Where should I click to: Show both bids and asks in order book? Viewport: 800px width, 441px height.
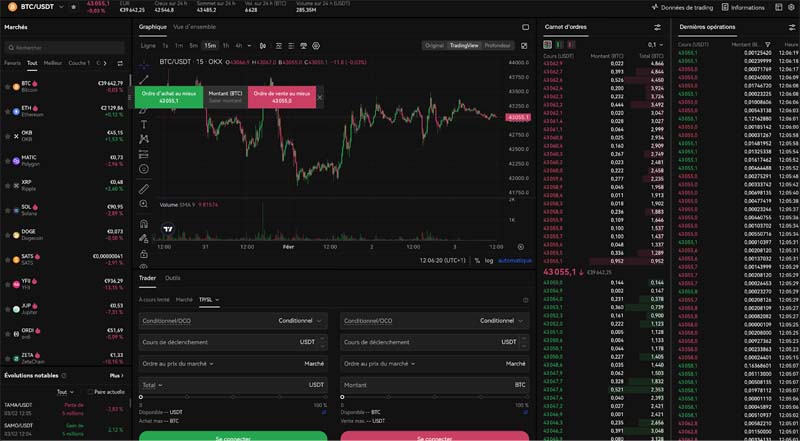pos(547,45)
